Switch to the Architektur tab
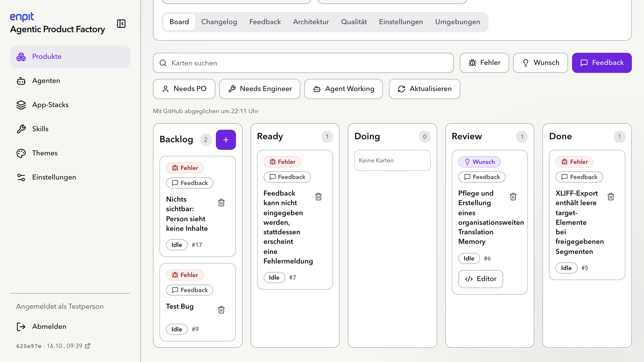644x362 pixels. pos(311,22)
